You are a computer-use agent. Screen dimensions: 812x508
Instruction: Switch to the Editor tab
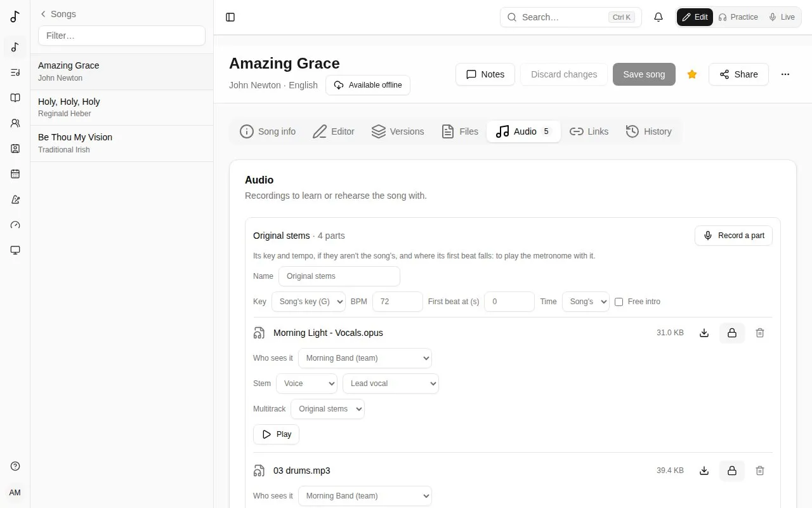334,131
